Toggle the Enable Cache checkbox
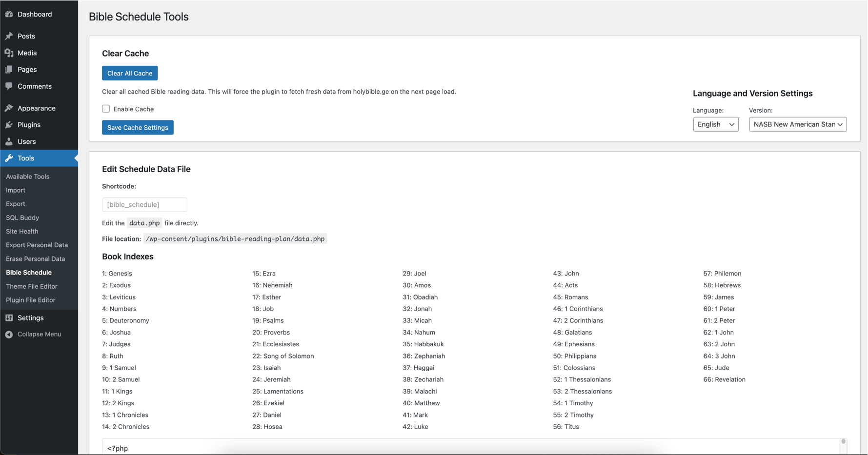Screen dimensions: 868x455 pos(106,109)
